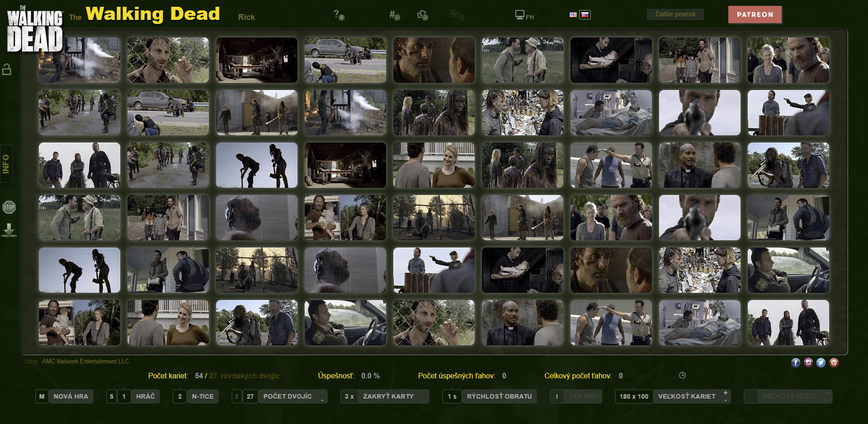Click the clock timer icon
The image size is (868, 424).
point(683,375)
